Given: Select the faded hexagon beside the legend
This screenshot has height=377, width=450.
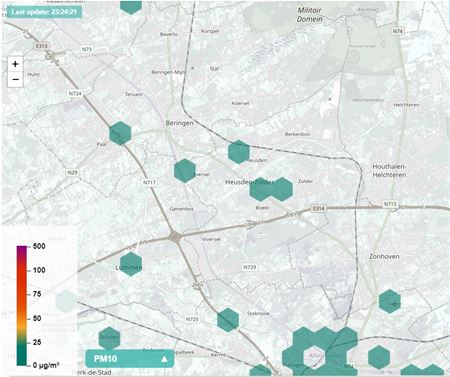Looking at the screenshot, I should 66,301.
